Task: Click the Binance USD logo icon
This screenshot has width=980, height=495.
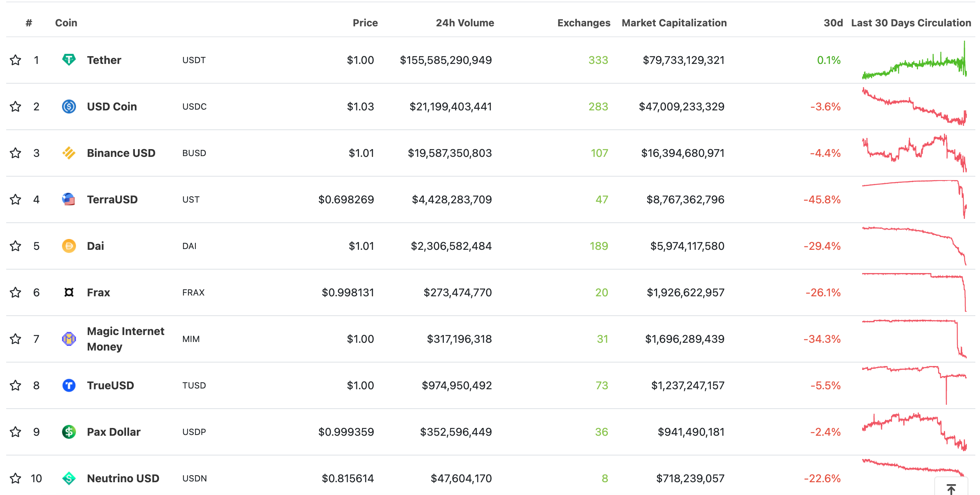Action: pos(69,153)
